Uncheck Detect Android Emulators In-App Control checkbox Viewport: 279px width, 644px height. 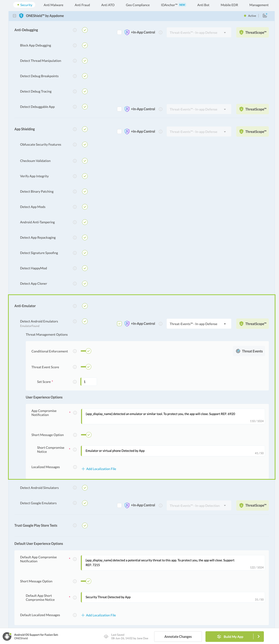119,324
